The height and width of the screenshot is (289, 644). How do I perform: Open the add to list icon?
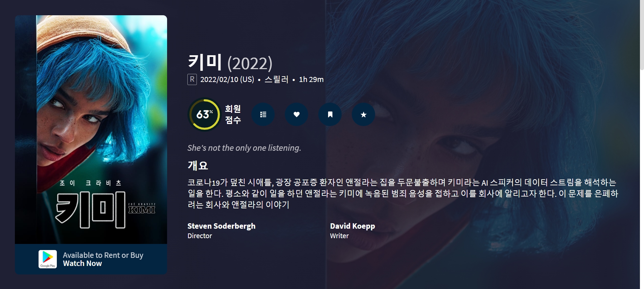click(x=263, y=115)
